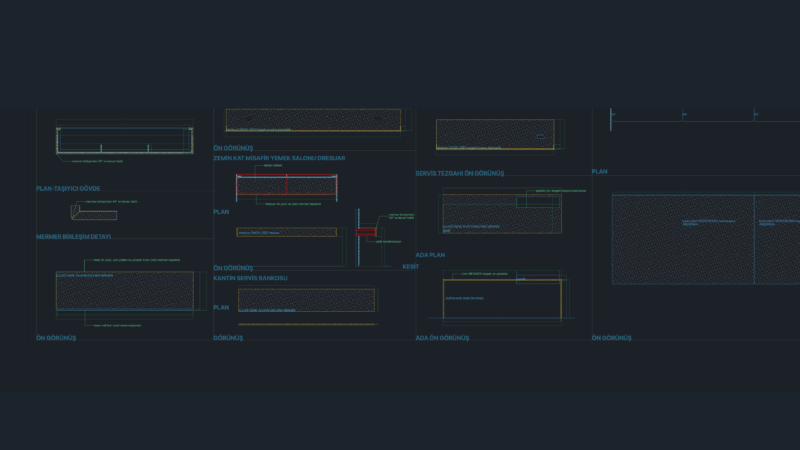Click the GÖRÜNÜŞ label below kantin bankosu
Image resolution: width=800 pixels, height=450 pixels.
[x=228, y=338]
